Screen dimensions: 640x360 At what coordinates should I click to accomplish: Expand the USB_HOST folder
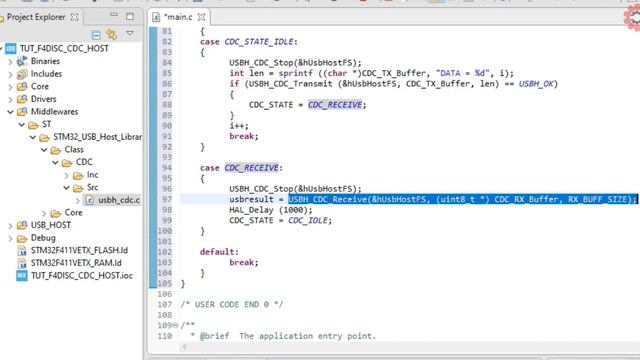tap(11, 226)
